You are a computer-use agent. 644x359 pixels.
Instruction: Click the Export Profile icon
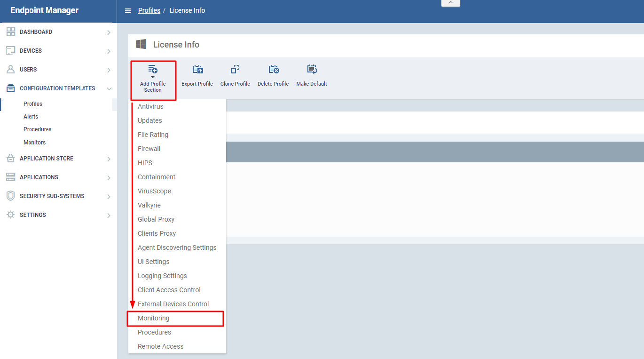coord(197,70)
